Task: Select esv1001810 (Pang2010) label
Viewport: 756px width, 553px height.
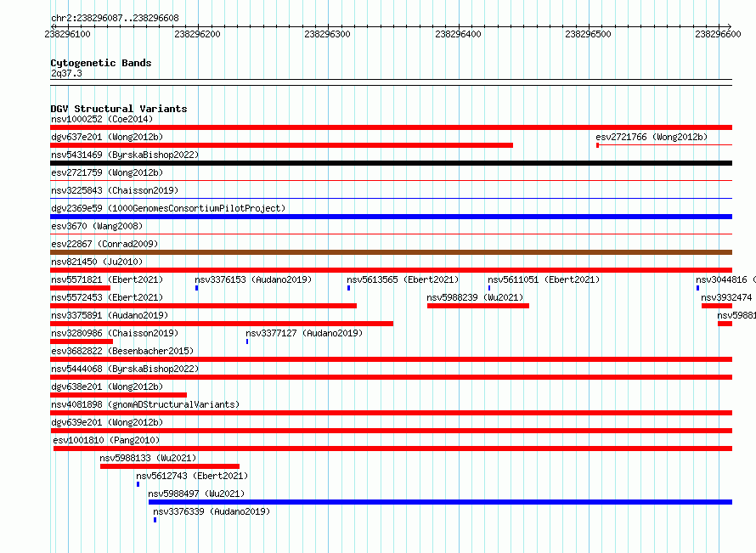Action: [x=106, y=440]
